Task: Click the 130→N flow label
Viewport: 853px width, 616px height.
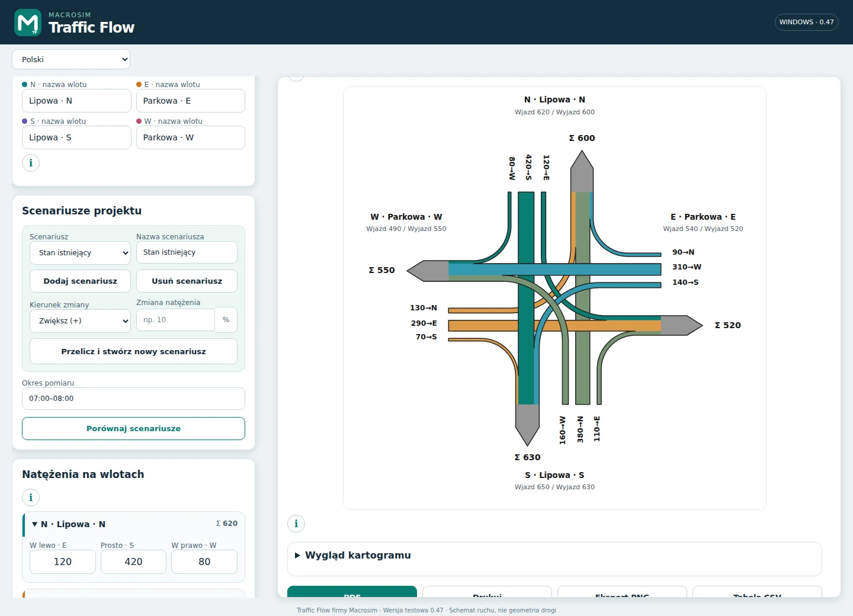Action: (424, 308)
